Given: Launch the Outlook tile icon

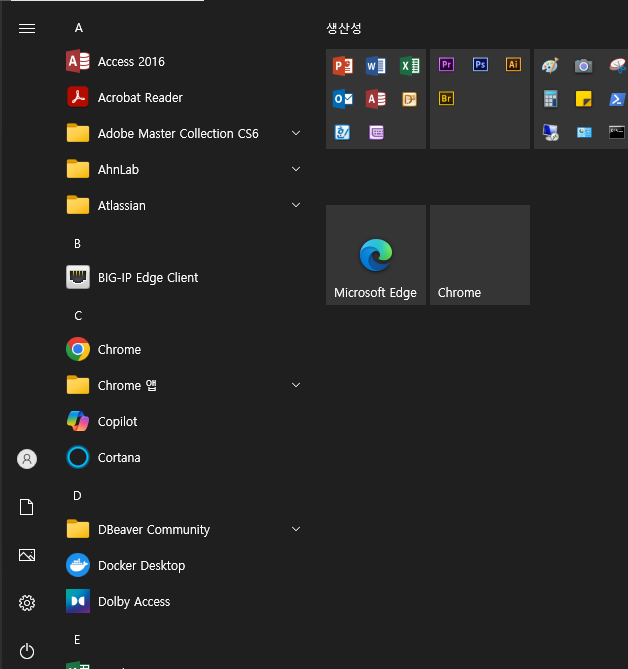Looking at the screenshot, I should [343, 99].
